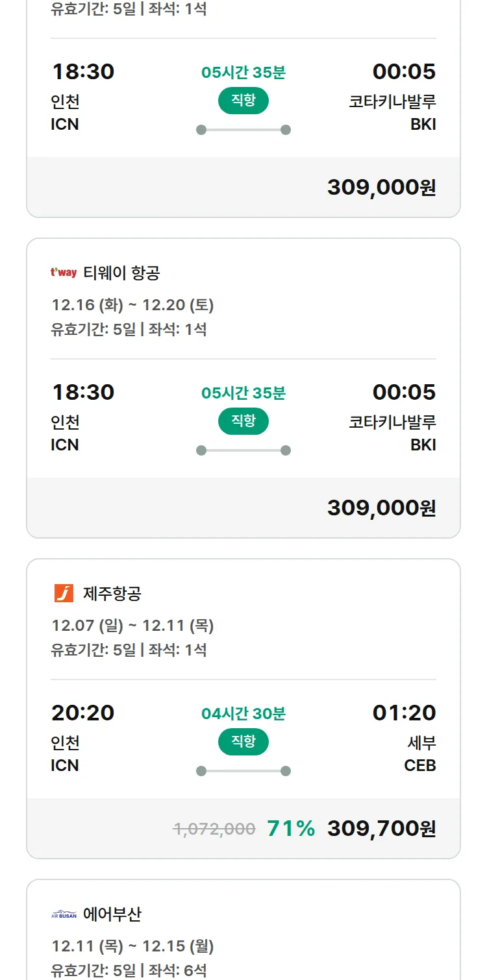Click the t'way airline logo
487x980 pixels.
click(x=64, y=273)
